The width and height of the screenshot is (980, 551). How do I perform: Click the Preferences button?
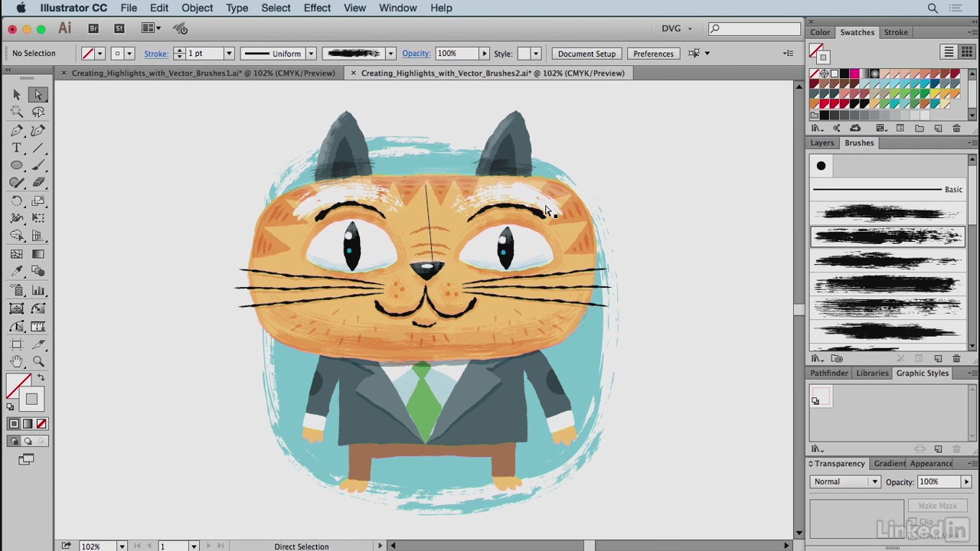[x=653, y=54]
